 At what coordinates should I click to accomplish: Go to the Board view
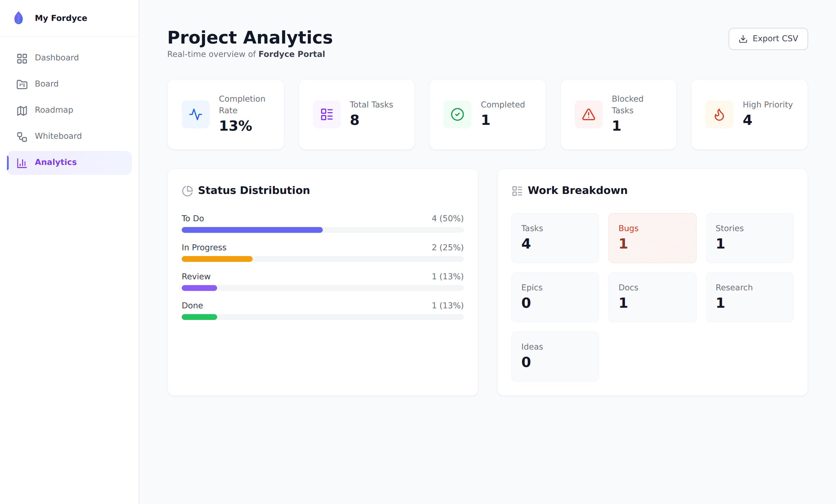(69, 84)
